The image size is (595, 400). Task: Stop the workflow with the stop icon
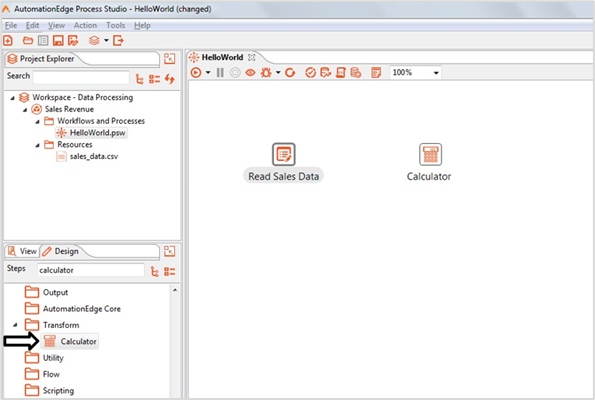click(235, 72)
